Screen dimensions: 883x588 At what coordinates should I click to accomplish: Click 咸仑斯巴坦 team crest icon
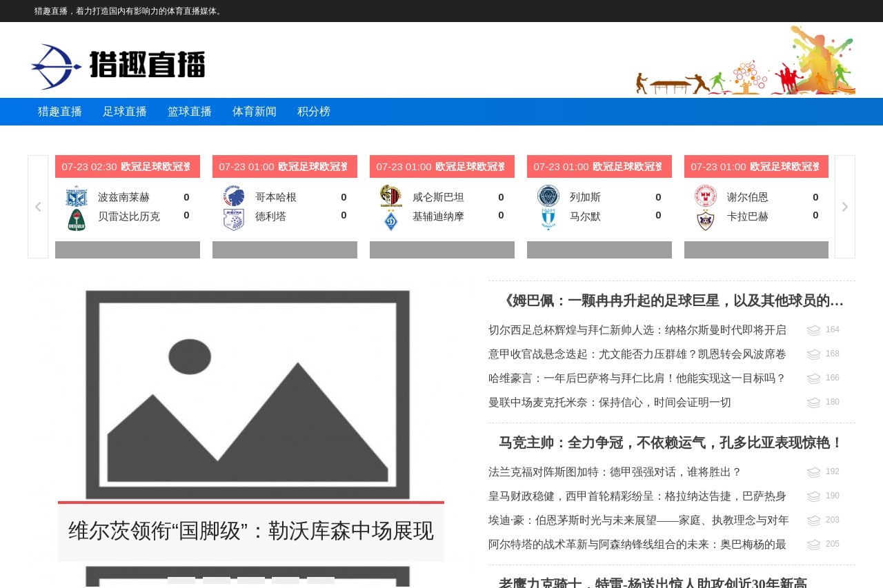click(391, 196)
